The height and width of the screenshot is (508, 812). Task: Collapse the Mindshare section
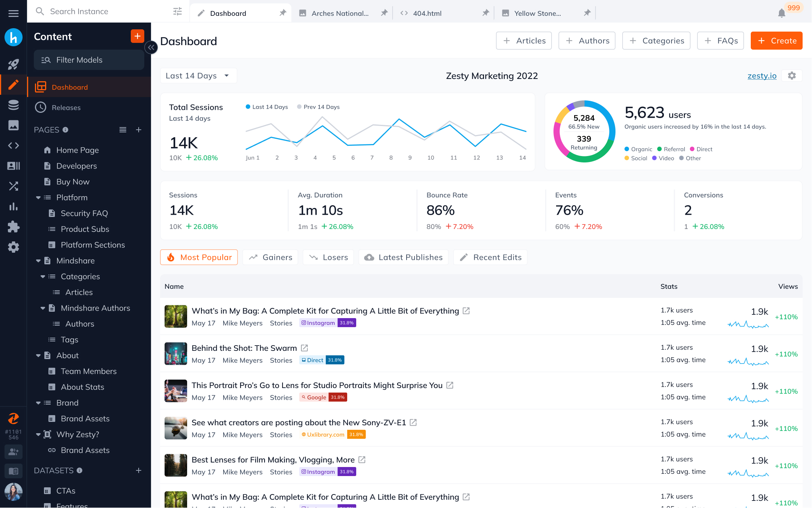point(39,261)
